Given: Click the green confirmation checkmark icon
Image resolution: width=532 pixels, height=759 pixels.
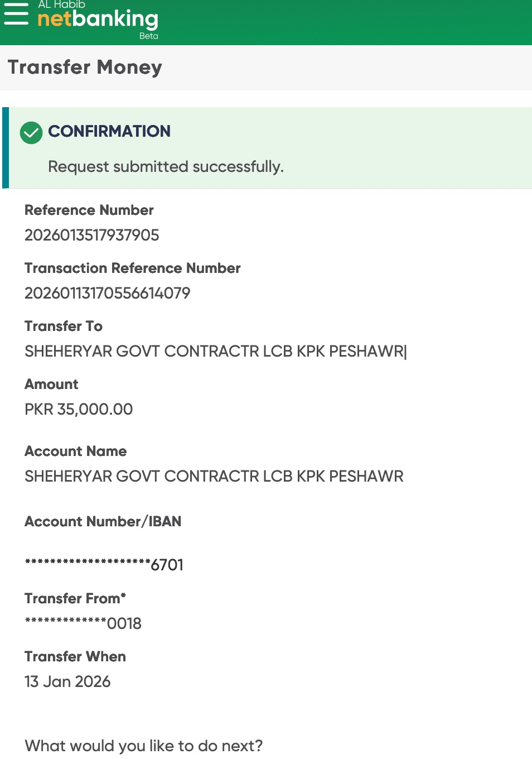Looking at the screenshot, I should point(31,133).
